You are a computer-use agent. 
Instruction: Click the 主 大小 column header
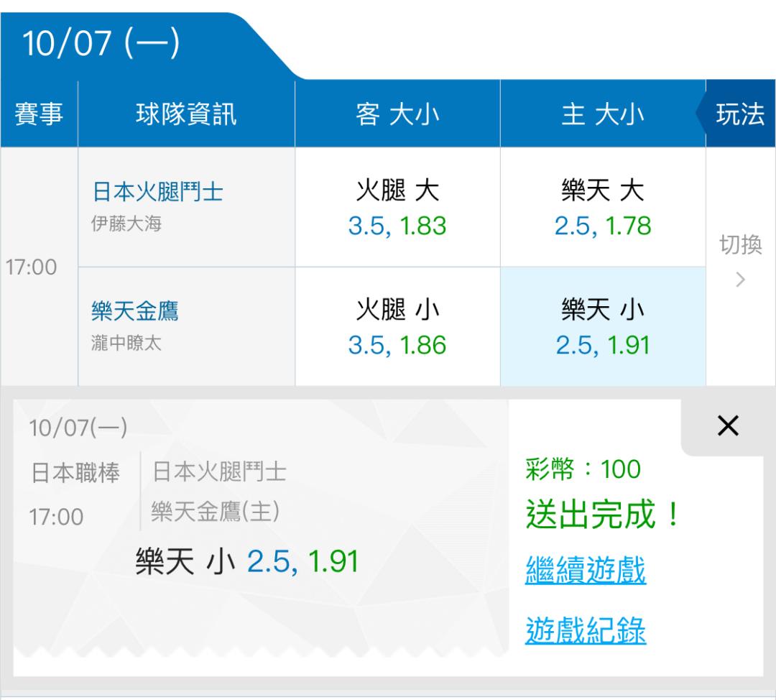tap(603, 114)
